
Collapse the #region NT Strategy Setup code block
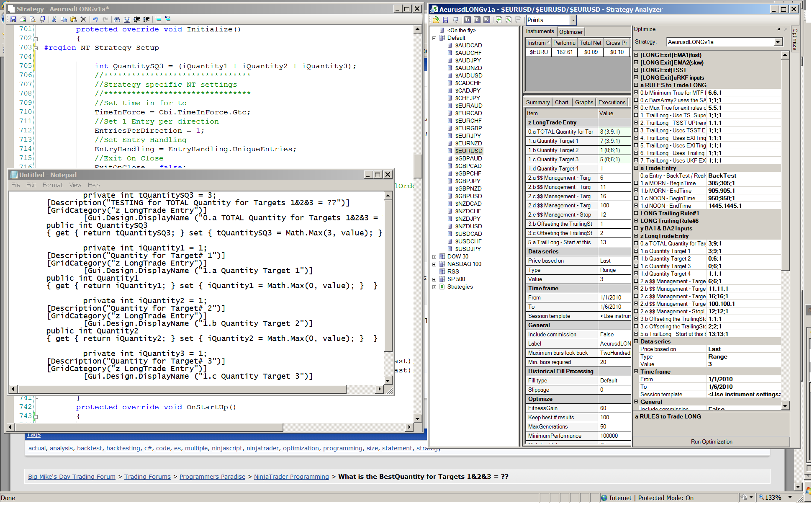36,48
